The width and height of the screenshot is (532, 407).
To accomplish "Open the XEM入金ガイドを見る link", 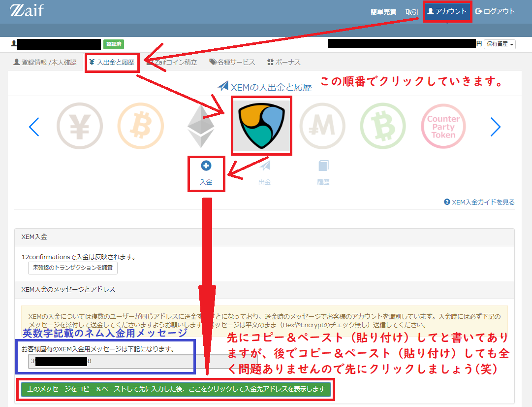I will (x=478, y=202).
